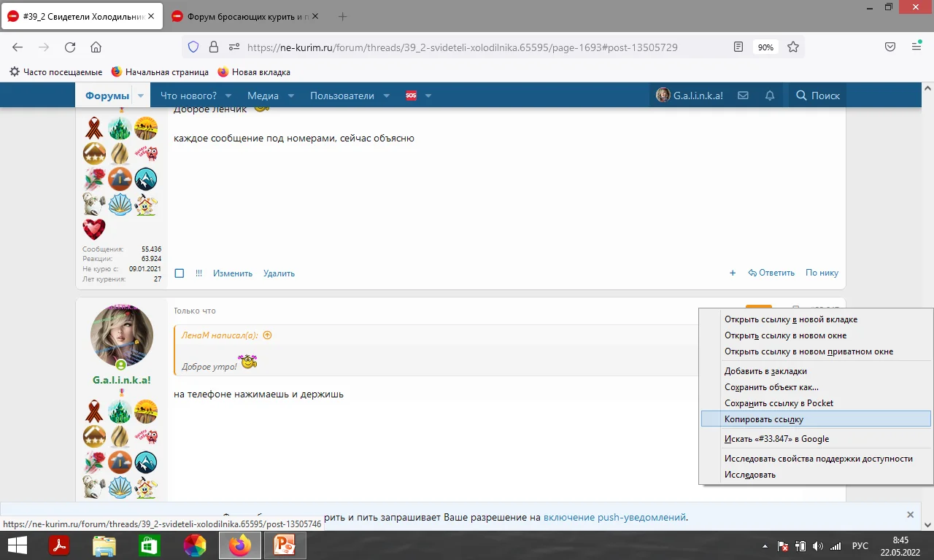Open the Windows Start menu
Viewport: 934px width, 560px height.
click(17, 545)
